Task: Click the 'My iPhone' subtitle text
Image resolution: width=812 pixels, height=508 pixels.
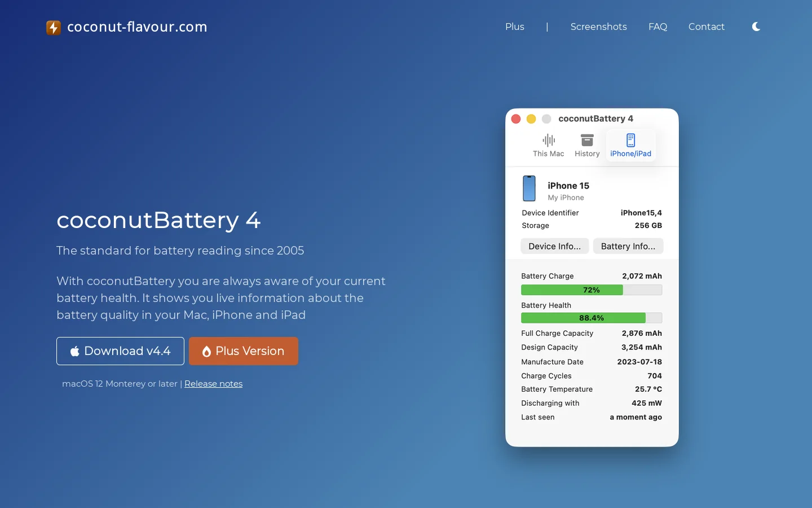Action: pos(566,198)
